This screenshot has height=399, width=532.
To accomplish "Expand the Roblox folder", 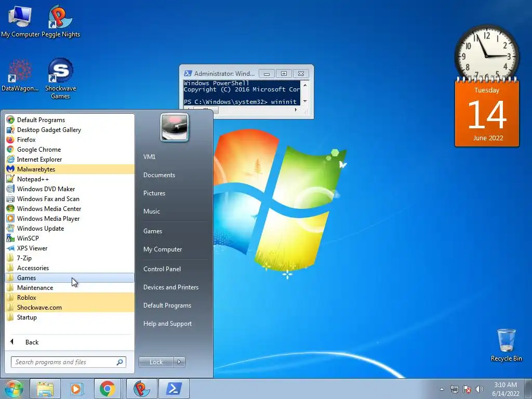I will pos(70,297).
